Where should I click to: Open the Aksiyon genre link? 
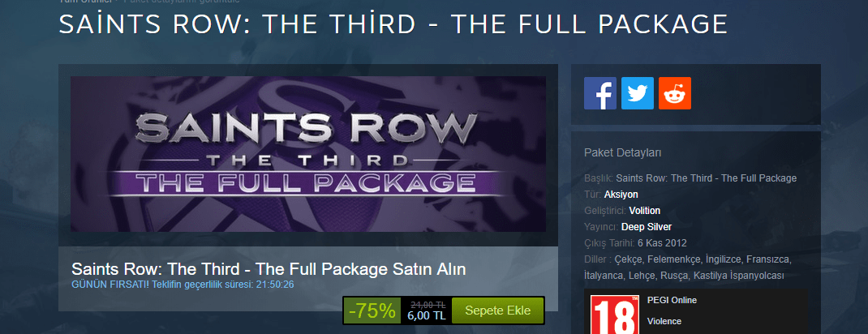[621, 195]
